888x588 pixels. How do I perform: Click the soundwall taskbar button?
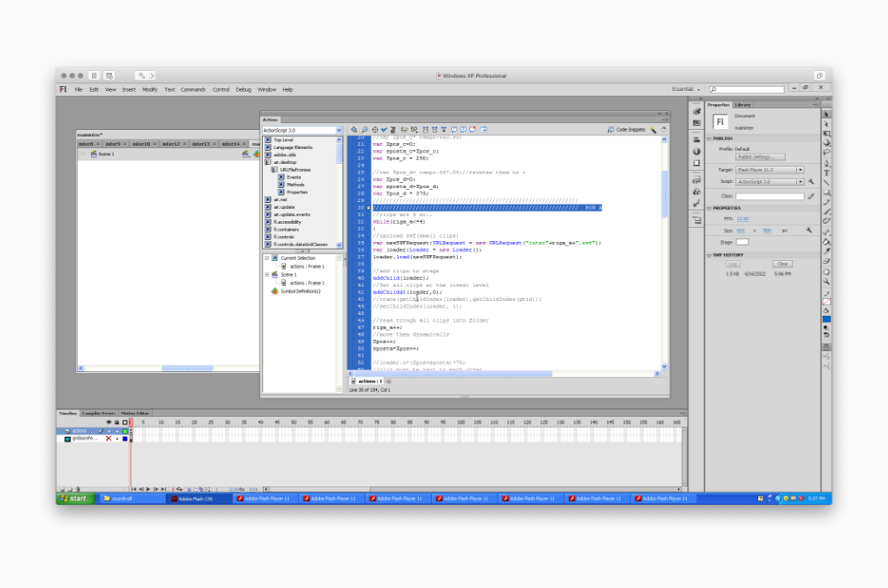click(133, 499)
